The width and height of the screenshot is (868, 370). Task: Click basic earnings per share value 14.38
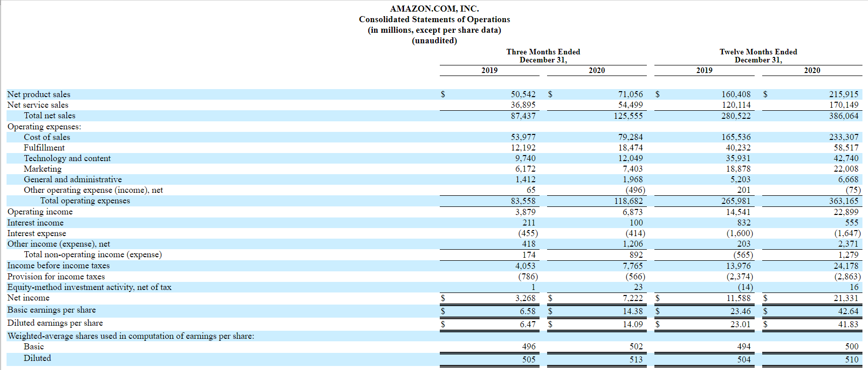633,311
